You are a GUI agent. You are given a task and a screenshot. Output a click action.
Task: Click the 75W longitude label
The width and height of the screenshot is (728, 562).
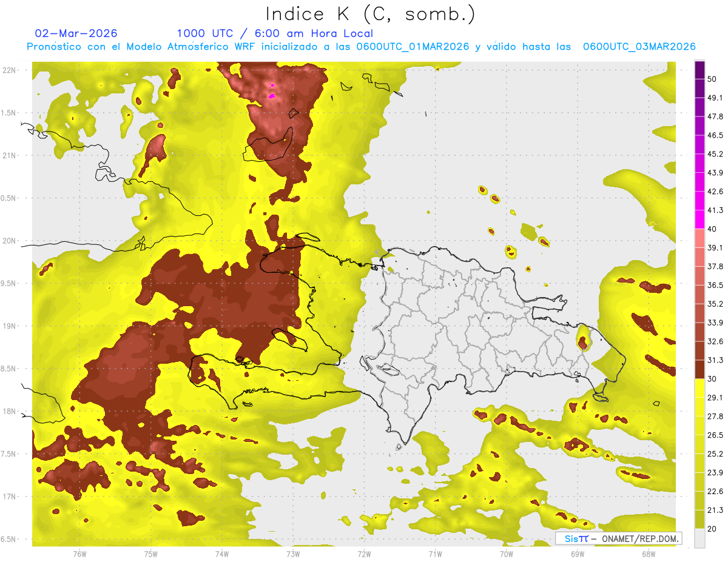click(151, 554)
